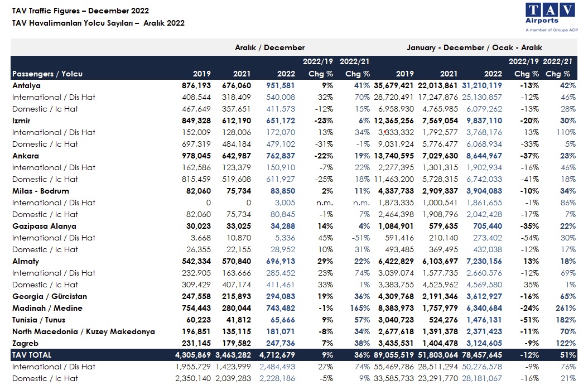Viewport: 588px width, 390px height.
Task: Select TAV total international value 2,484,493
Action: click(x=277, y=367)
